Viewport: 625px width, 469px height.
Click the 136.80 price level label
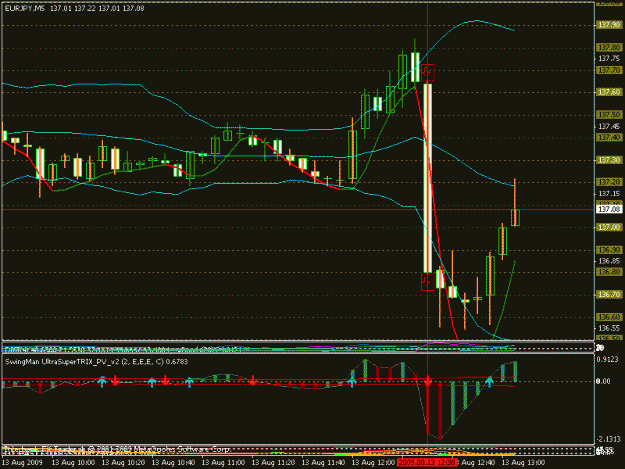tap(609, 272)
